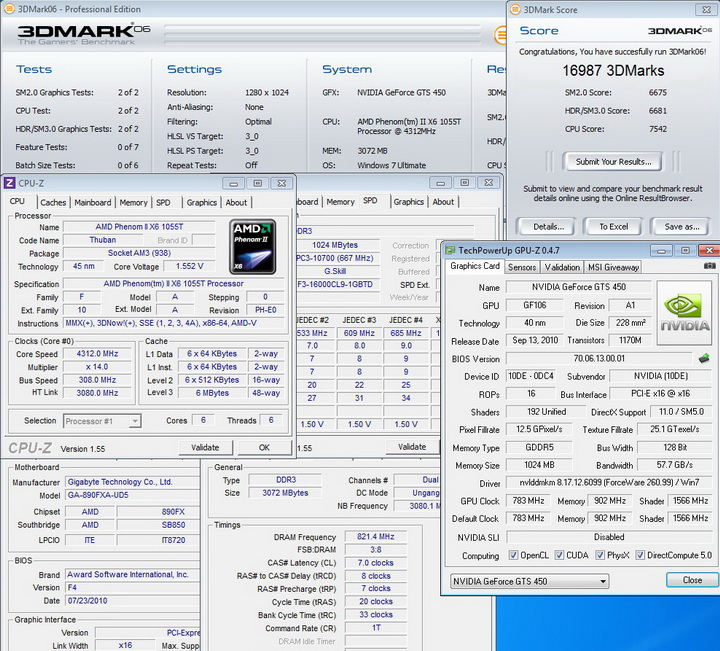Click the motherboard model GA-890FXA-UD5
The height and width of the screenshot is (651, 720).
[x=132, y=495]
